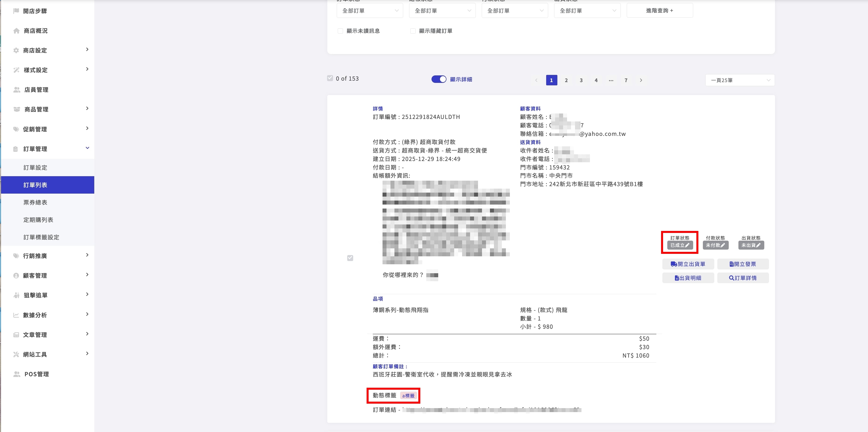Viewport: 868px width, 432px height.
Task: Click the wand icon beside 樣式設定
Action: coord(16,70)
